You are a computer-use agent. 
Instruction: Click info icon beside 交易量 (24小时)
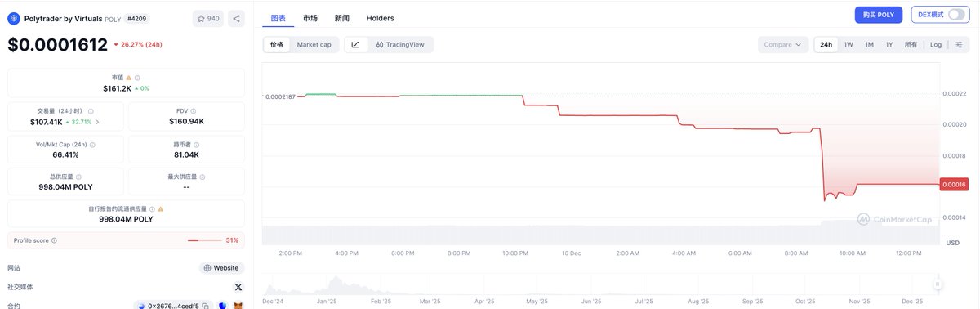coord(91,111)
